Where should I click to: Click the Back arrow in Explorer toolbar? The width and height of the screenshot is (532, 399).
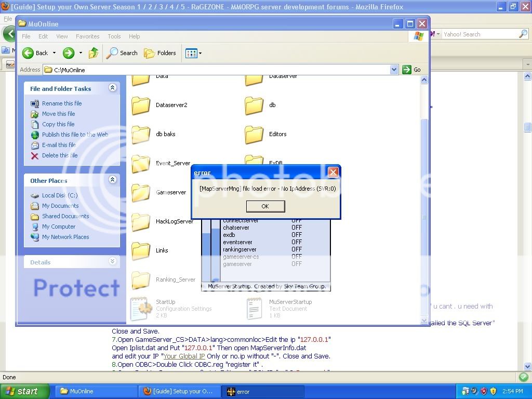coord(29,53)
